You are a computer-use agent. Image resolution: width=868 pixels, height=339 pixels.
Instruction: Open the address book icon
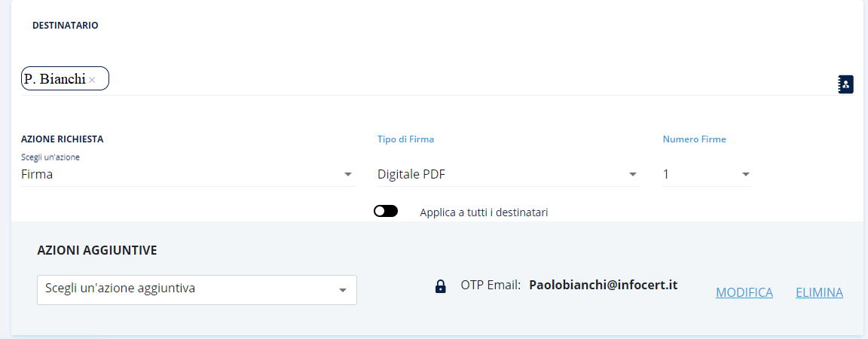click(x=845, y=84)
